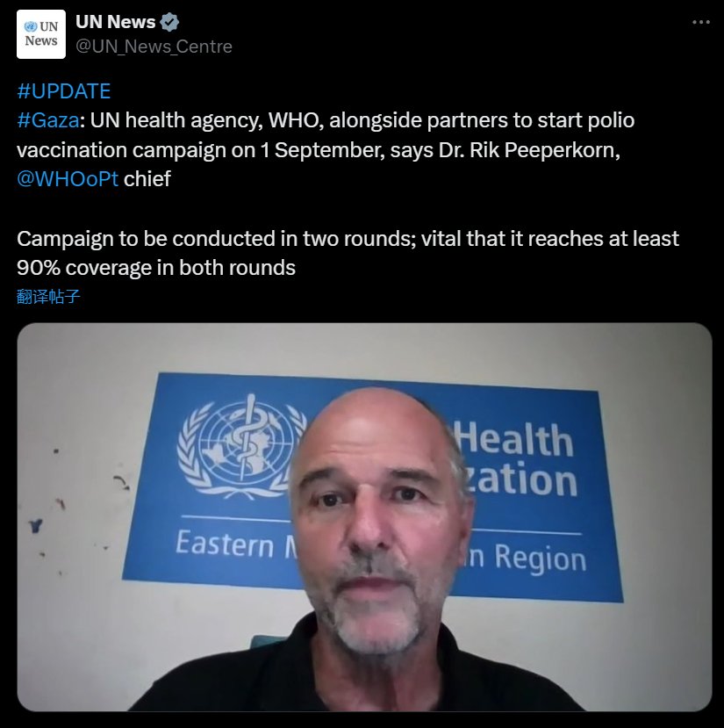Image resolution: width=724 pixels, height=728 pixels.
Task: Open the #Gaza hashtag
Action: [x=47, y=120]
